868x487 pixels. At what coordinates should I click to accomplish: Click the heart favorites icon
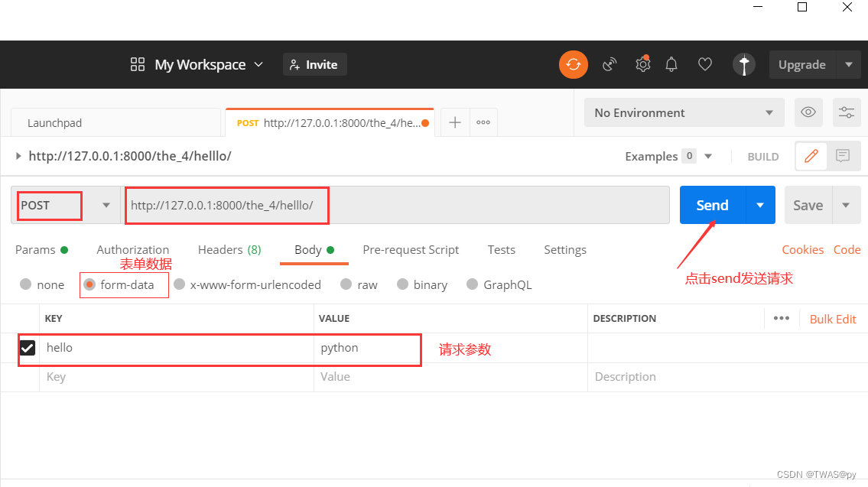coord(704,64)
